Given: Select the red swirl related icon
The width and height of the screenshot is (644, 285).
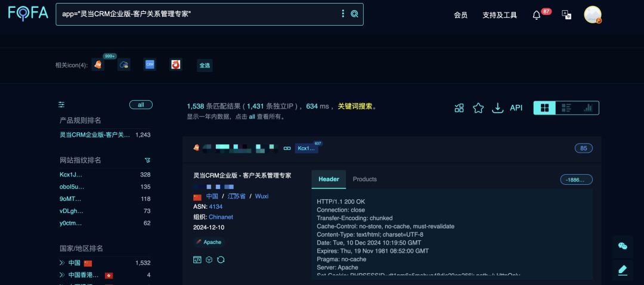Looking at the screenshot, I should (176, 64).
